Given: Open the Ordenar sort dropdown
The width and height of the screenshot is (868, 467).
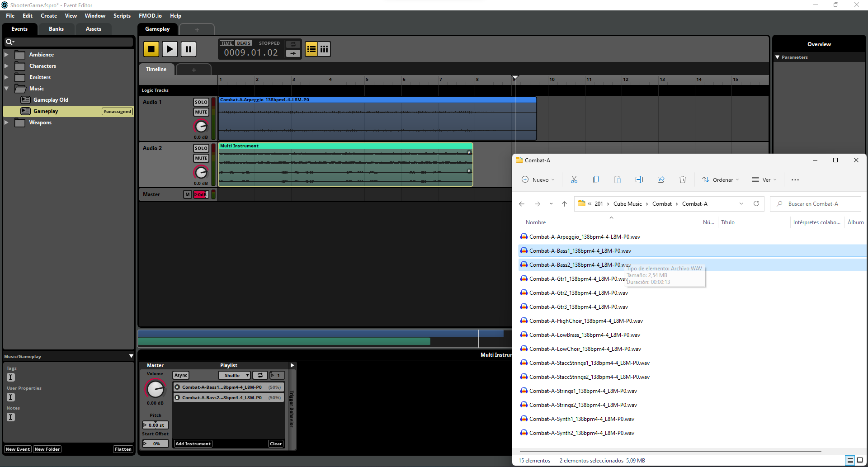Looking at the screenshot, I should click(721, 180).
